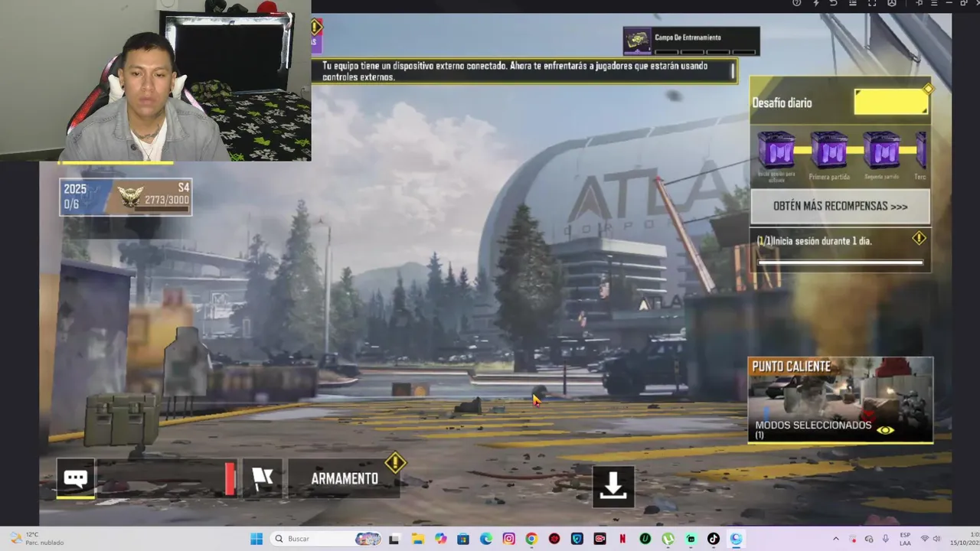Click emulator pin-on-top icon
The height and width of the screenshot is (551, 980).
920,3
